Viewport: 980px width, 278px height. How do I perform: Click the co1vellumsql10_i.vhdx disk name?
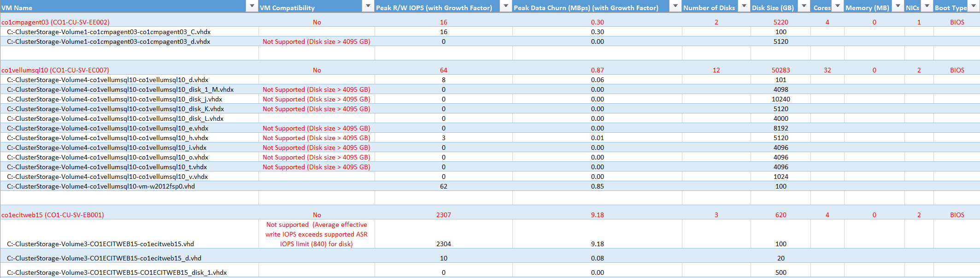pyautogui.click(x=107, y=148)
